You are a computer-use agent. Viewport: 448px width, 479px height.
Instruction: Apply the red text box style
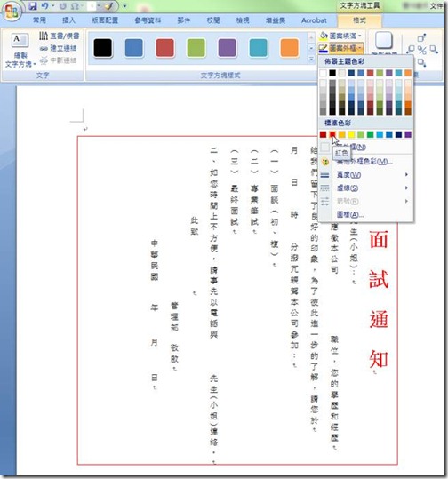click(x=165, y=48)
